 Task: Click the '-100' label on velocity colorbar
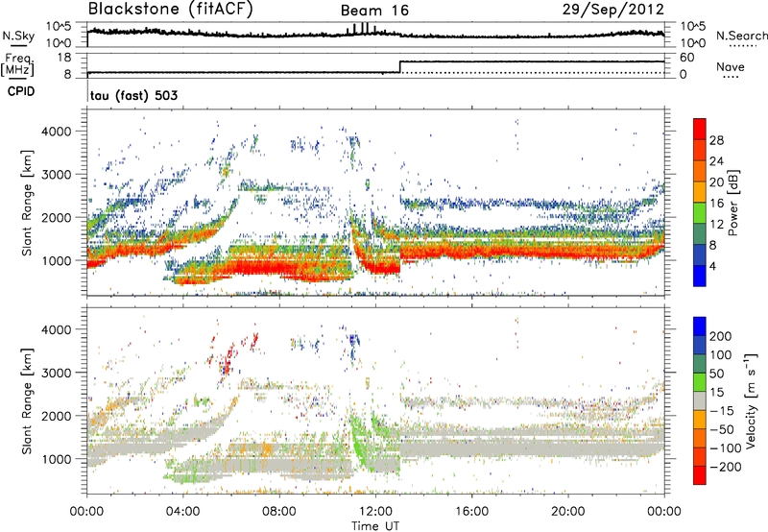coord(725,448)
